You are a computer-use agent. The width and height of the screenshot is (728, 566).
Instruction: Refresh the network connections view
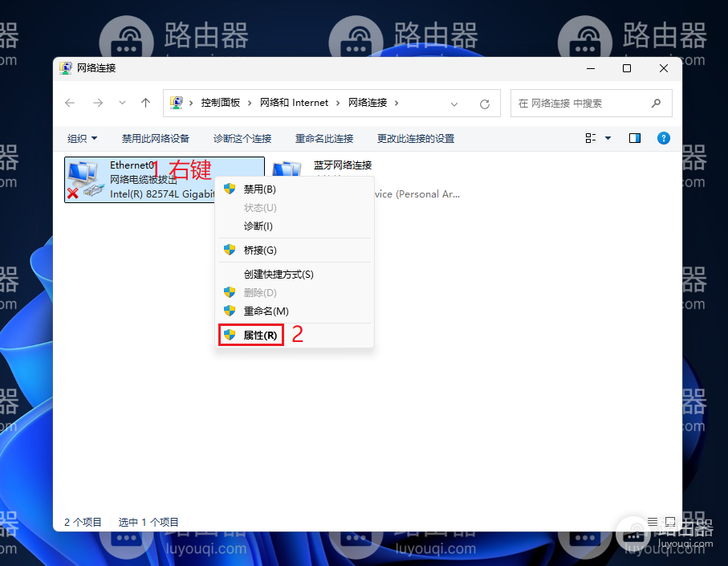click(x=485, y=104)
